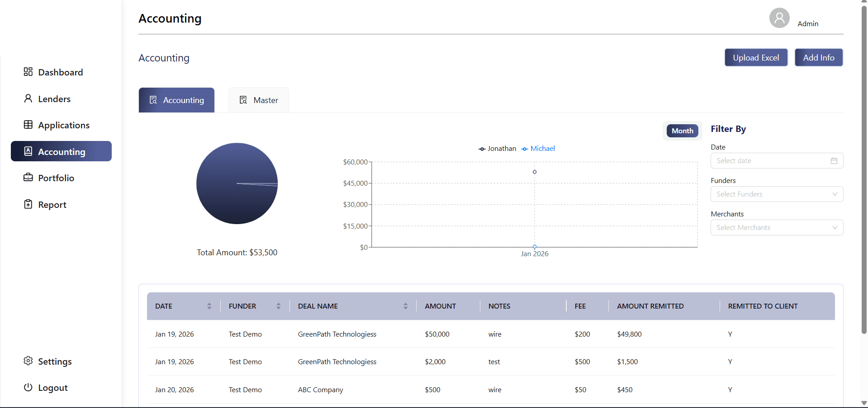The width and height of the screenshot is (868, 408).
Task: Click the Upload Excel button
Action: [x=756, y=57]
